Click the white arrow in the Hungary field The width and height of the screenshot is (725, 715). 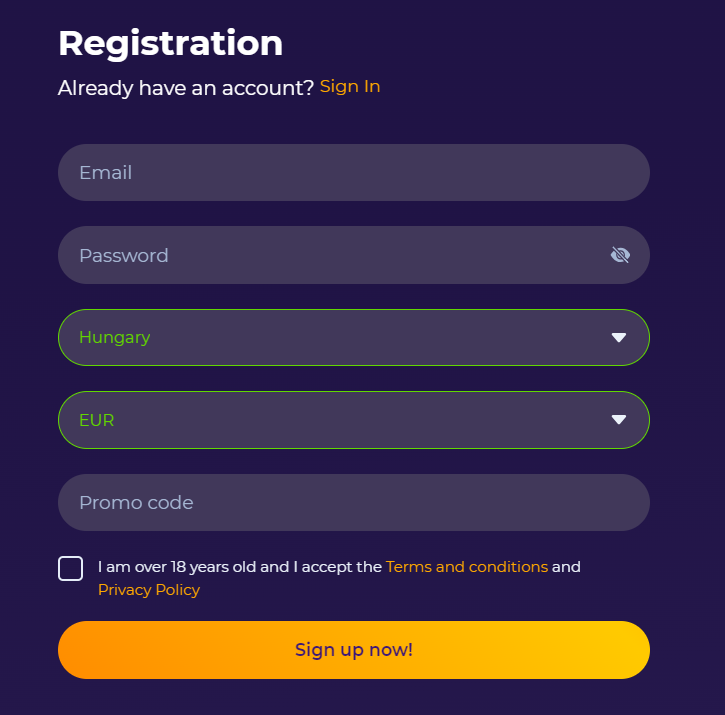[x=619, y=338]
